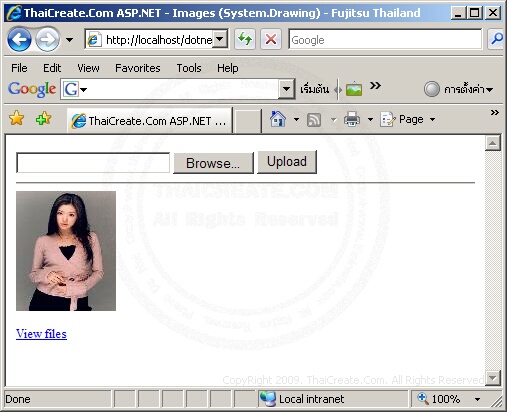This screenshot has width=507, height=412.
Task: Expand the Home button dropdown arrow
Action: click(x=296, y=119)
